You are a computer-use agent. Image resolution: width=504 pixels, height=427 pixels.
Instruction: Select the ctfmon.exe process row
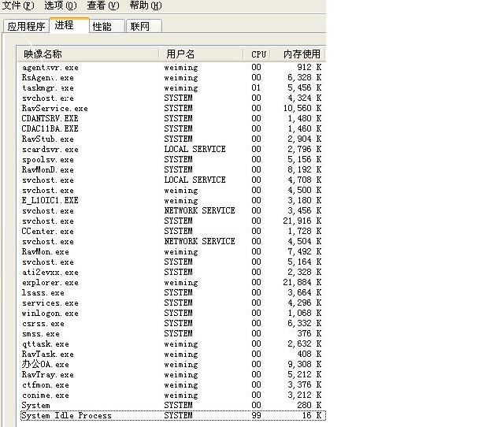click(x=172, y=385)
